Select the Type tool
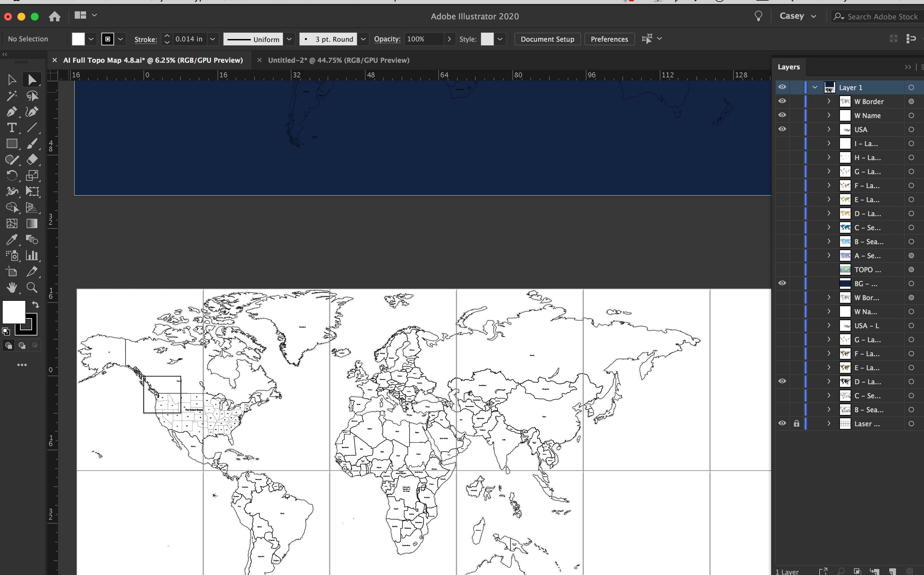 point(11,128)
